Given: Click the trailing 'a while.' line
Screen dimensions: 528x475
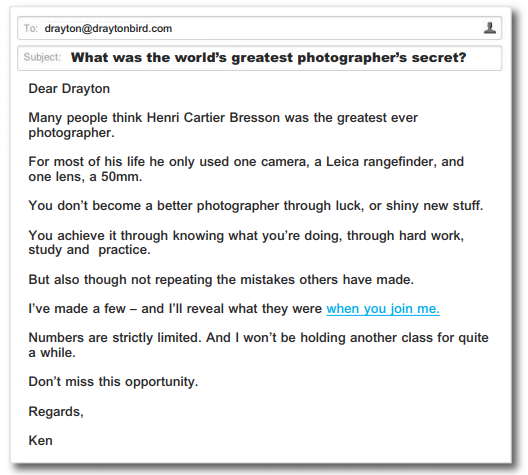Looking at the screenshot, I should click(x=52, y=353).
